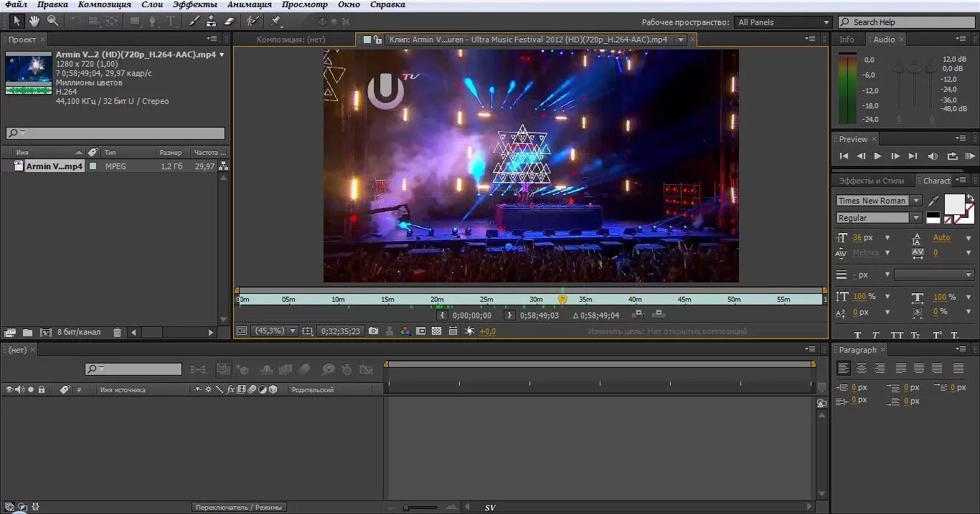Jump to first frame in Preview panel
Screen dimensions: 980x514
point(844,156)
